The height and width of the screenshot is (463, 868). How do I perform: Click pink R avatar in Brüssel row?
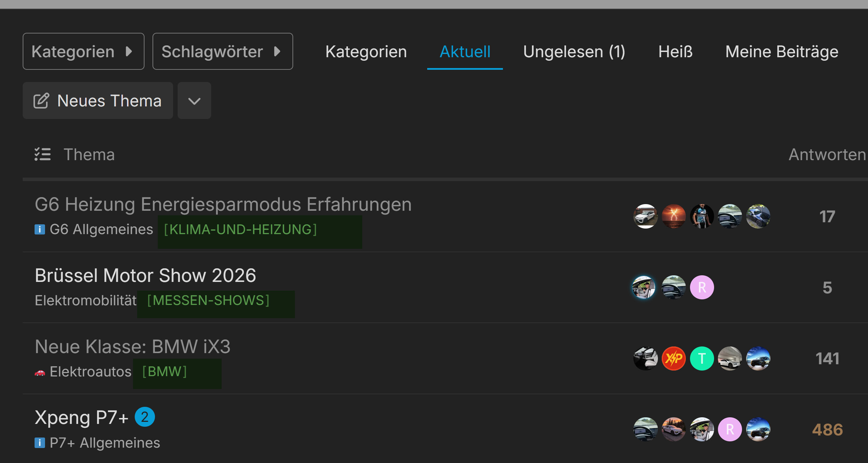click(702, 287)
